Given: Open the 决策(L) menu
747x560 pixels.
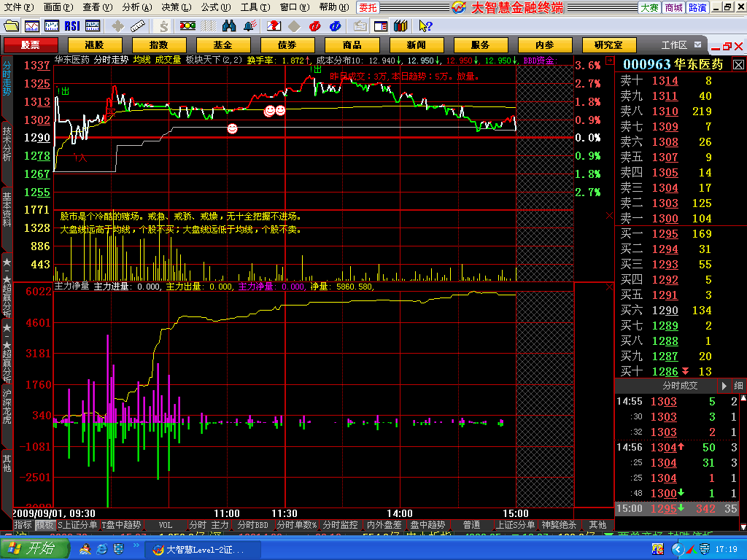Looking at the screenshot, I should pos(177,7).
